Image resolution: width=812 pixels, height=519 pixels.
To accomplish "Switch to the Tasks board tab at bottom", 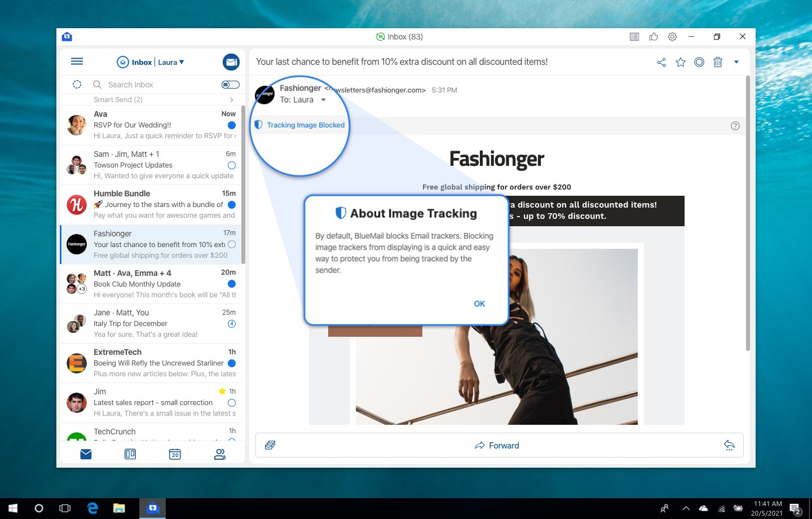I will (130, 454).
